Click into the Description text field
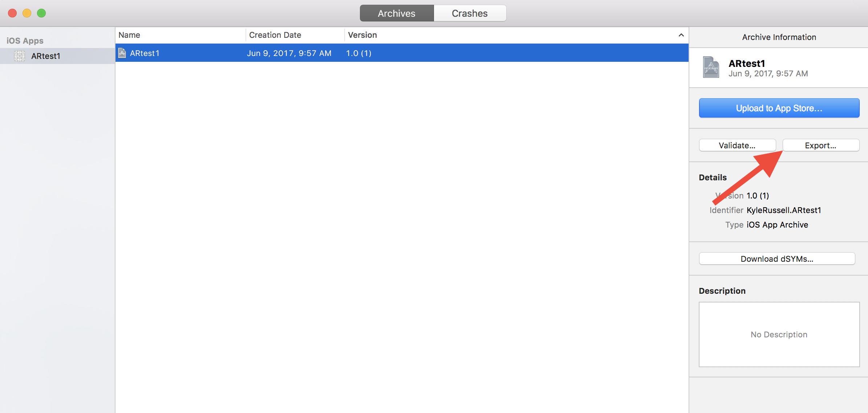 pyautogui.click(x=779, y=334)
